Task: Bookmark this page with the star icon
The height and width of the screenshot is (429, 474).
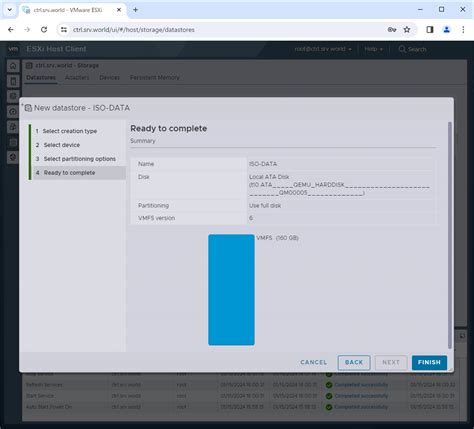Action: [407, 30]
